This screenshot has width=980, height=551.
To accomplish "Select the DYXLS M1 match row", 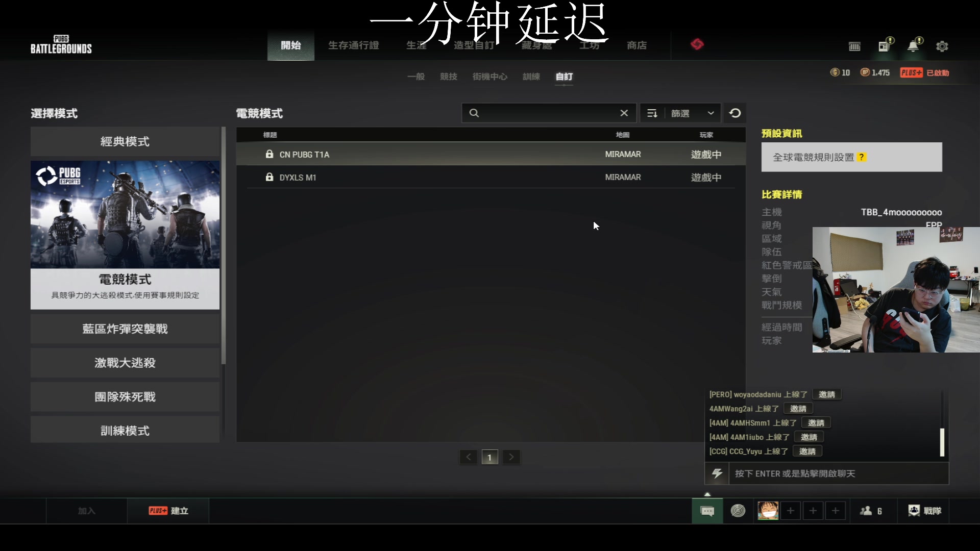I will pos(491,177).
